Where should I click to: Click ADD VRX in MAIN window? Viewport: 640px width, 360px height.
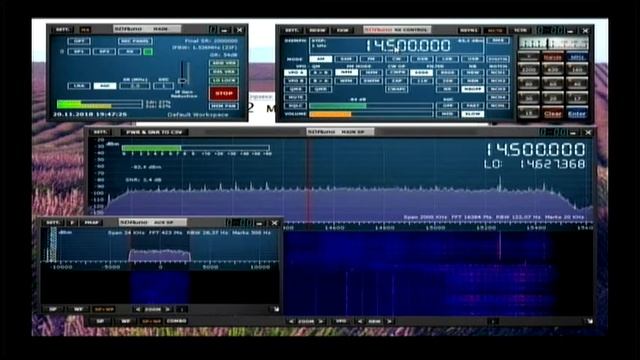click(224, 63)
